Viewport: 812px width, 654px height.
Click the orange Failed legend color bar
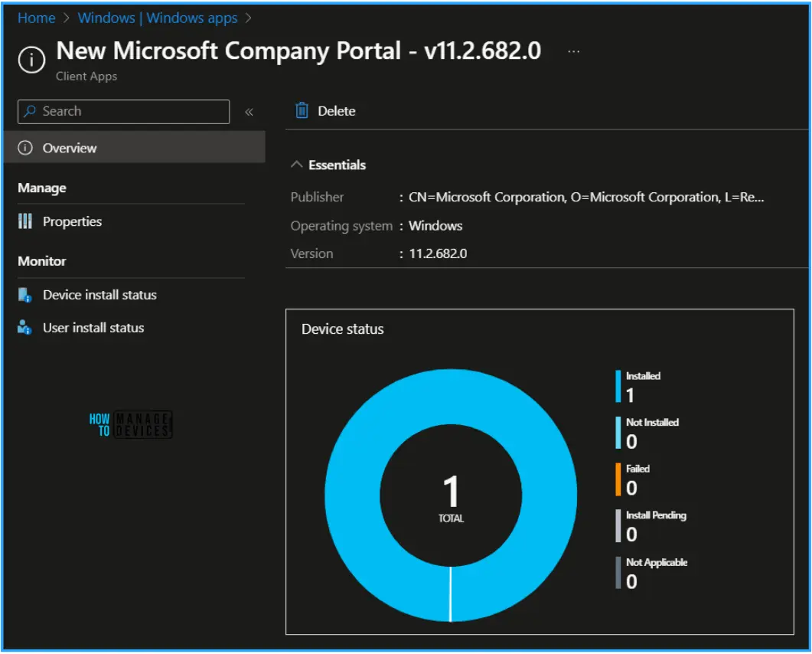pos(618,479)
